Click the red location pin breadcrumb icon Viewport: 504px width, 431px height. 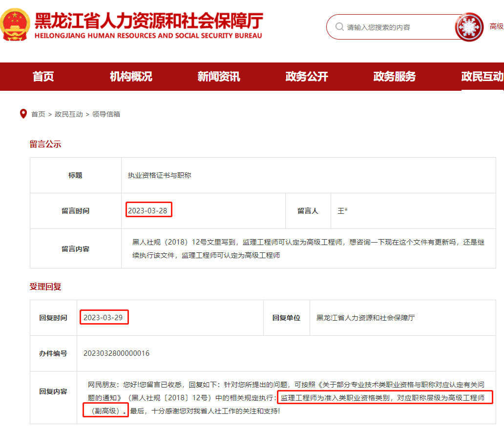click(23, 114)
